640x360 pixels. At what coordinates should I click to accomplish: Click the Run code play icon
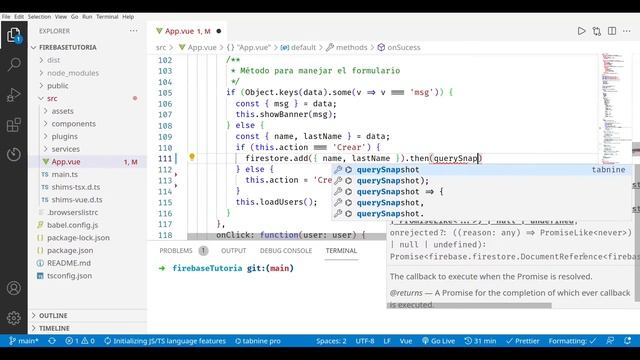tap(581, 31)
